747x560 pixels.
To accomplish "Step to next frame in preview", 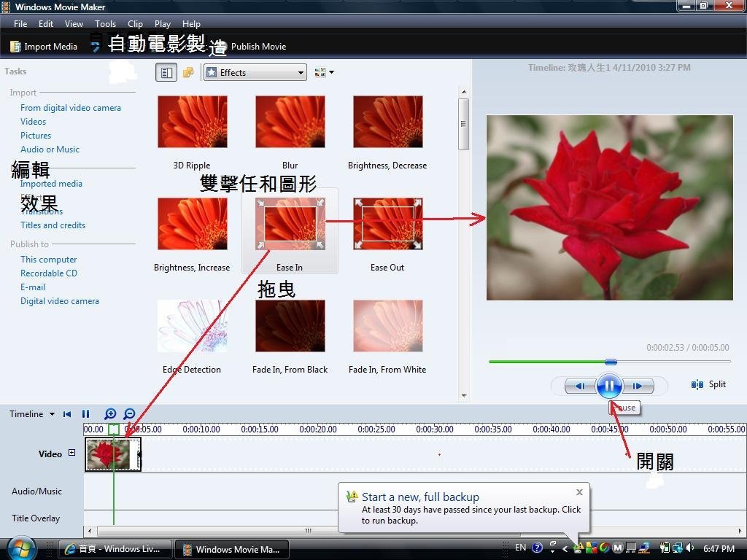I will (638, 386).
